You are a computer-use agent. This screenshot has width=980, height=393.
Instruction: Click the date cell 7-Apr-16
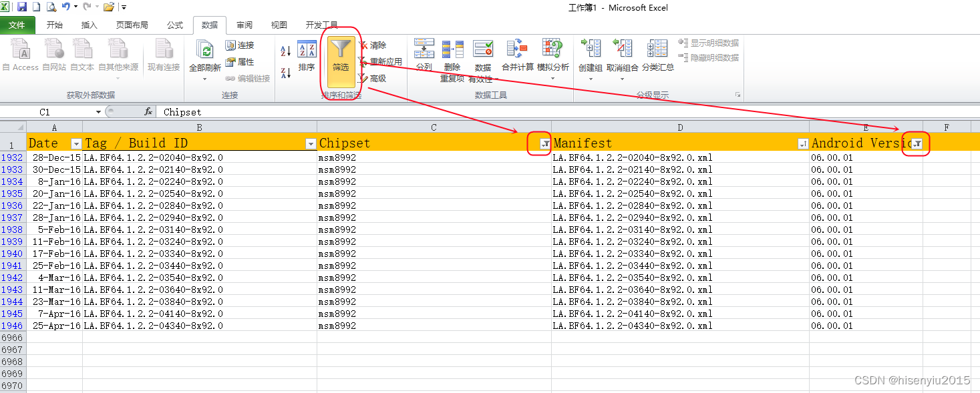pos(54,314)
